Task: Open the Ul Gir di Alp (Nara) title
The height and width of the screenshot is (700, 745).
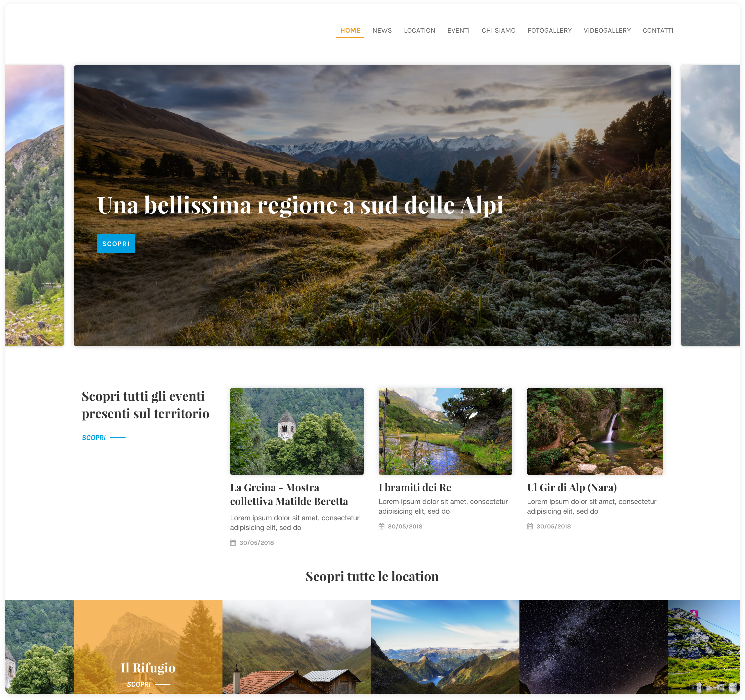Action: coord(572,487)
